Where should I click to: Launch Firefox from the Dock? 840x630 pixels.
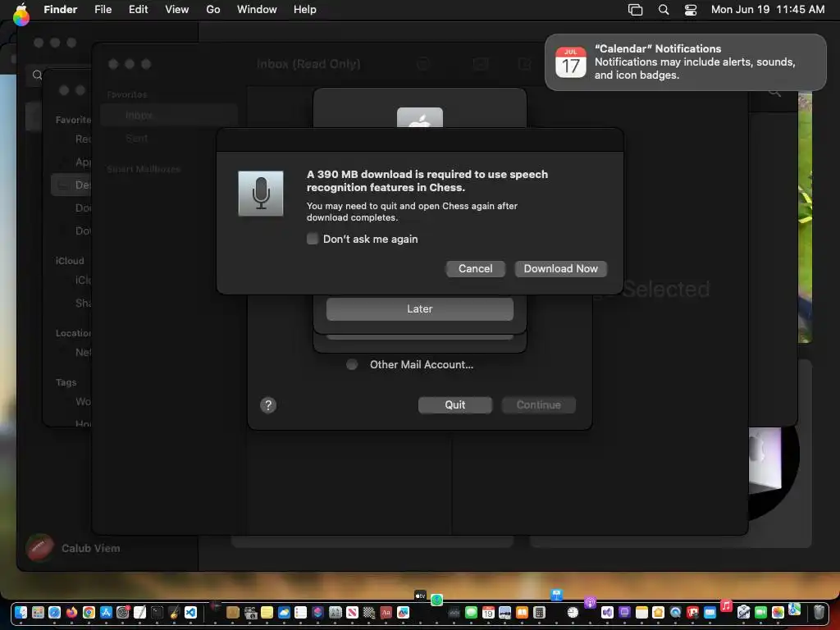click(x=72, y=612)
